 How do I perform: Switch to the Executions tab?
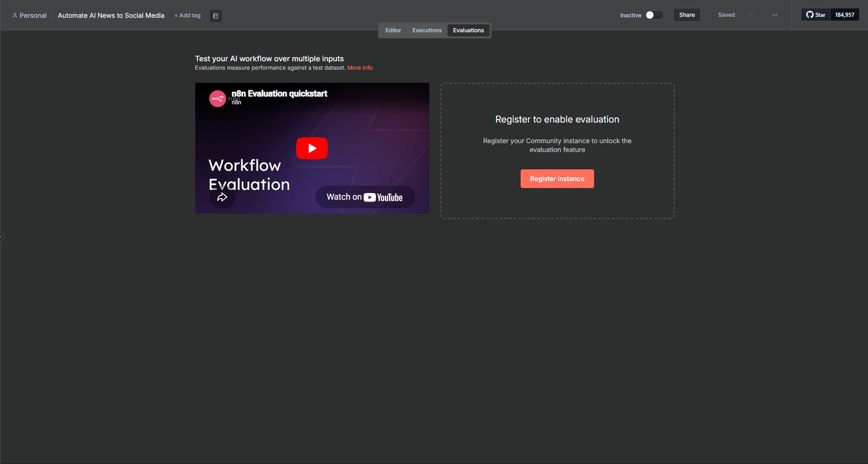[x=427, y=30]
